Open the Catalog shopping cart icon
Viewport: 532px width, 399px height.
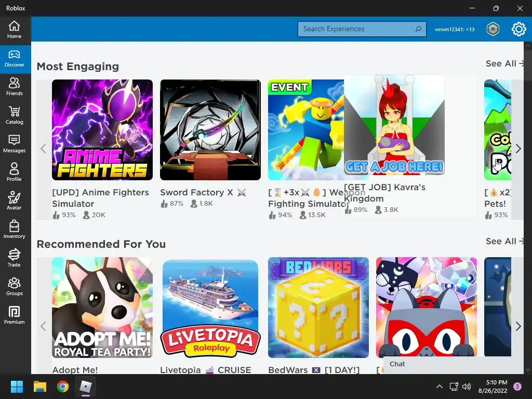point(14,116)
